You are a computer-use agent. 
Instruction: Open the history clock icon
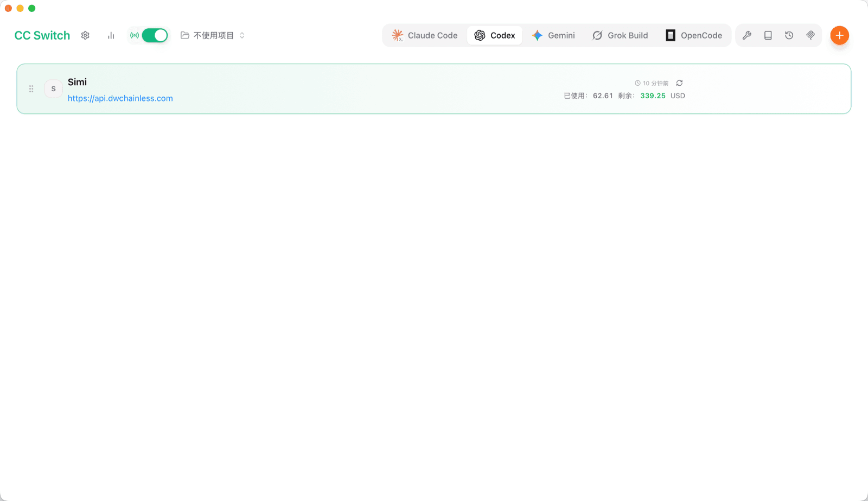[789, 35]
